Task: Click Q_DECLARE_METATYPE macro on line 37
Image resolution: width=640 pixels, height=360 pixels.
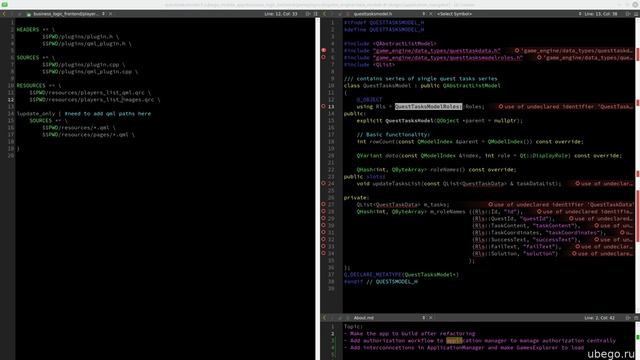Action: pos(373,275)
